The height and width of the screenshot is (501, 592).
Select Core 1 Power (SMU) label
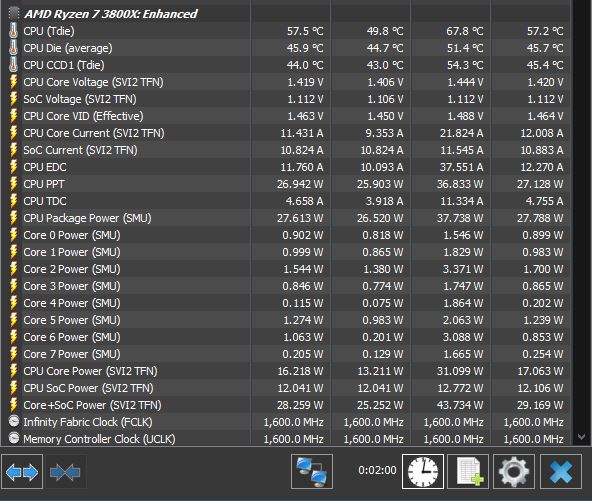[x=72, y=252]
